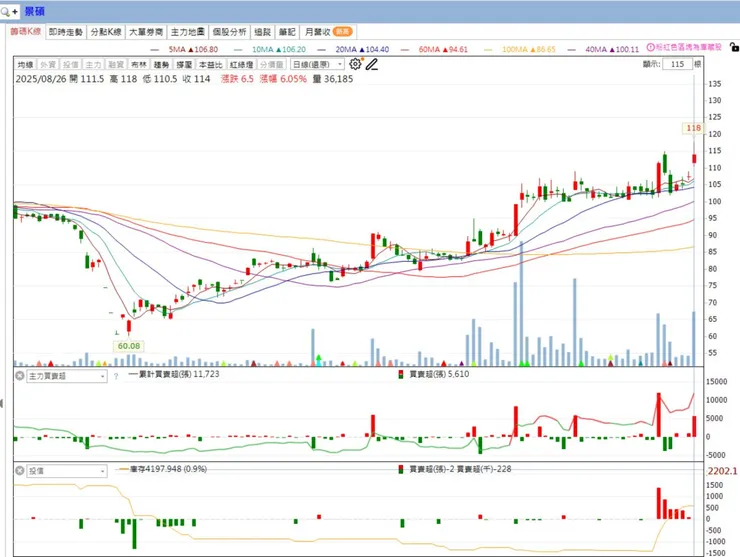Toggle the 分價量 overlay button
740x557 pixels.
[271, 65]
